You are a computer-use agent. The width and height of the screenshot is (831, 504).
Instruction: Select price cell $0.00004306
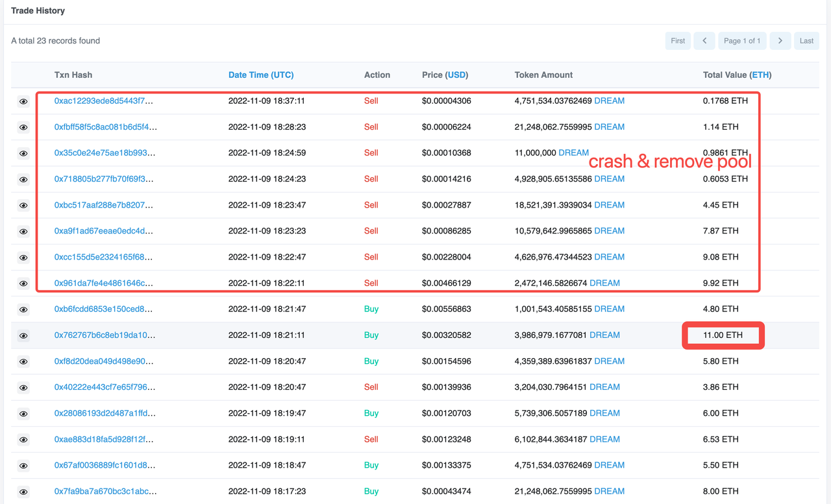coord(447,101)
